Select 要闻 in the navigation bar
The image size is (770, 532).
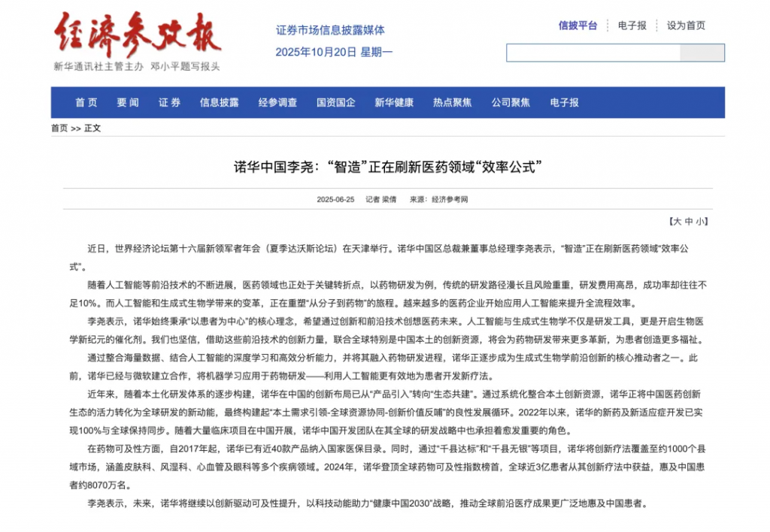pyautogui.click(x=127, y=103)
